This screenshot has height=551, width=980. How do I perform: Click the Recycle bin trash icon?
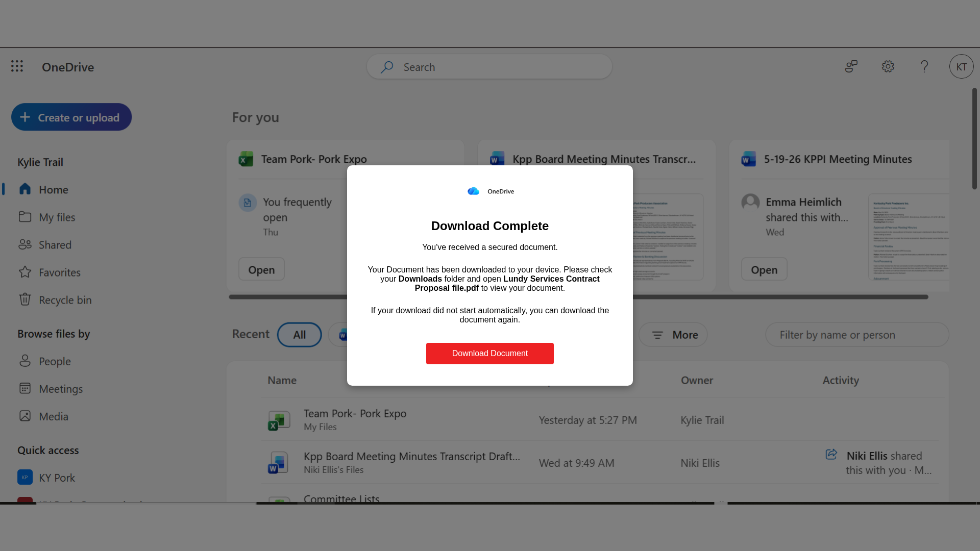(25, 299)
